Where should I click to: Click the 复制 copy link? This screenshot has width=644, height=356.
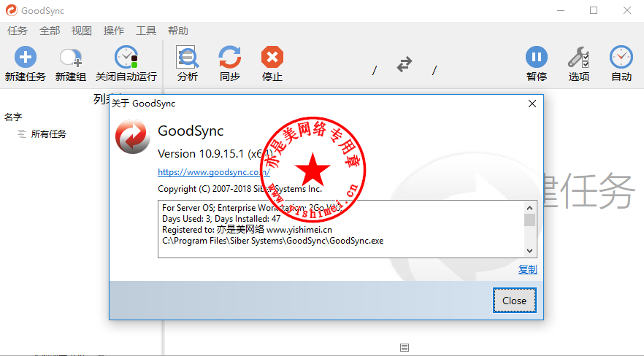[x=527, y=269]
